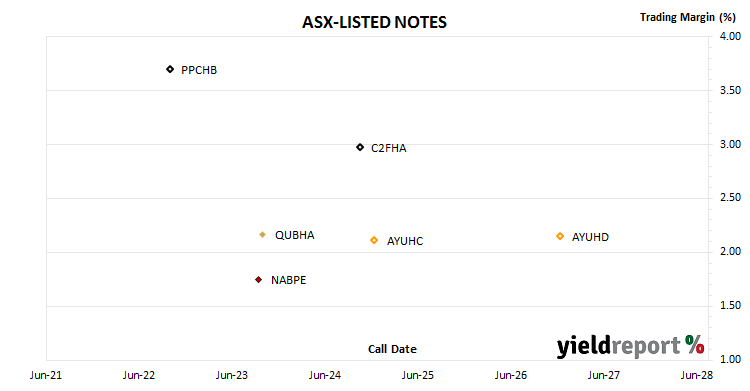Select the ASX-LISTED NOTES chart title

pyautogui.click(x=375, y=22)
